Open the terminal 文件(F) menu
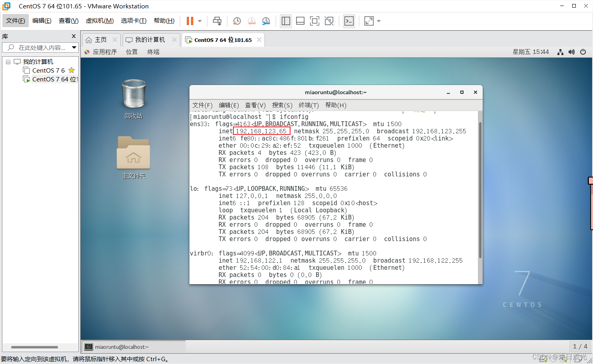Viewport: 593px width, 364px height. click(x=202, y=105)
